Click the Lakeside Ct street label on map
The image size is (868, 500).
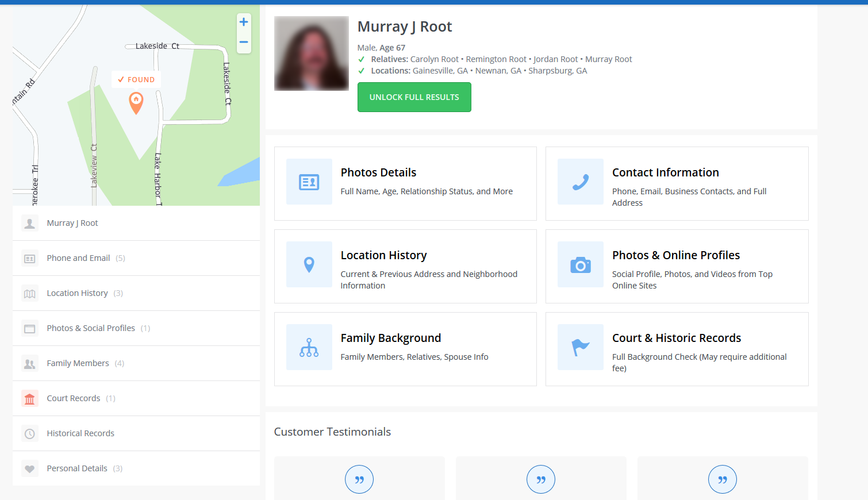point(158,46)
